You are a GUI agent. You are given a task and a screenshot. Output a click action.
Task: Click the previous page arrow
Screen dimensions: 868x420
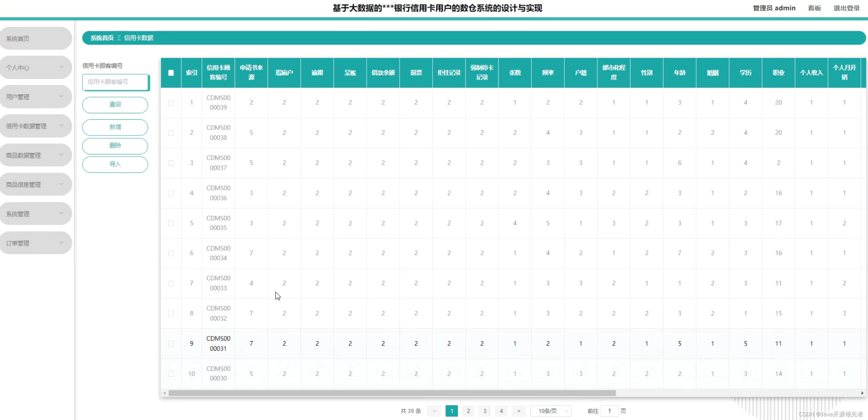pyautogui.click(x=434, y=411)
